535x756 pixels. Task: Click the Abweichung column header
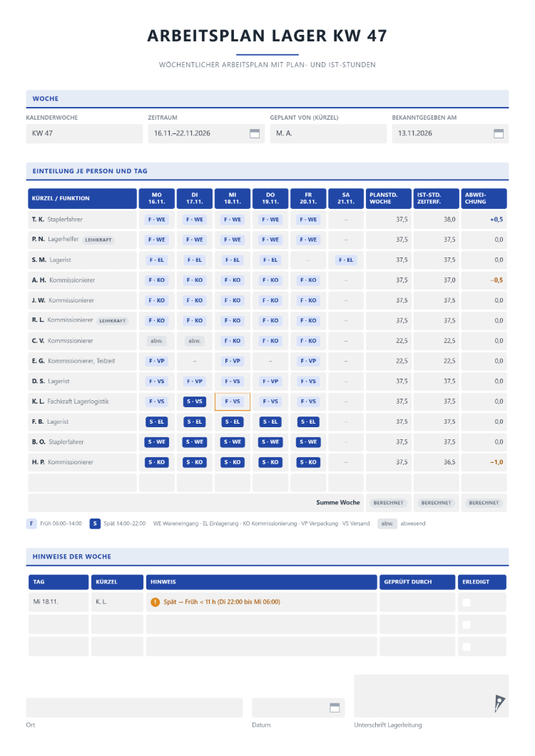(x=484, y=199)
